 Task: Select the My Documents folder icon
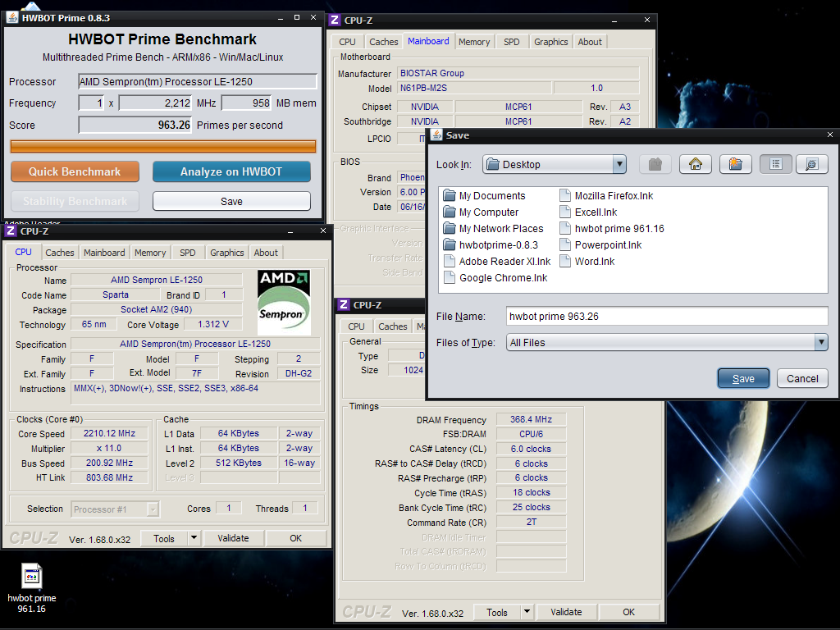pyautogui.click(x=450, y=195)
